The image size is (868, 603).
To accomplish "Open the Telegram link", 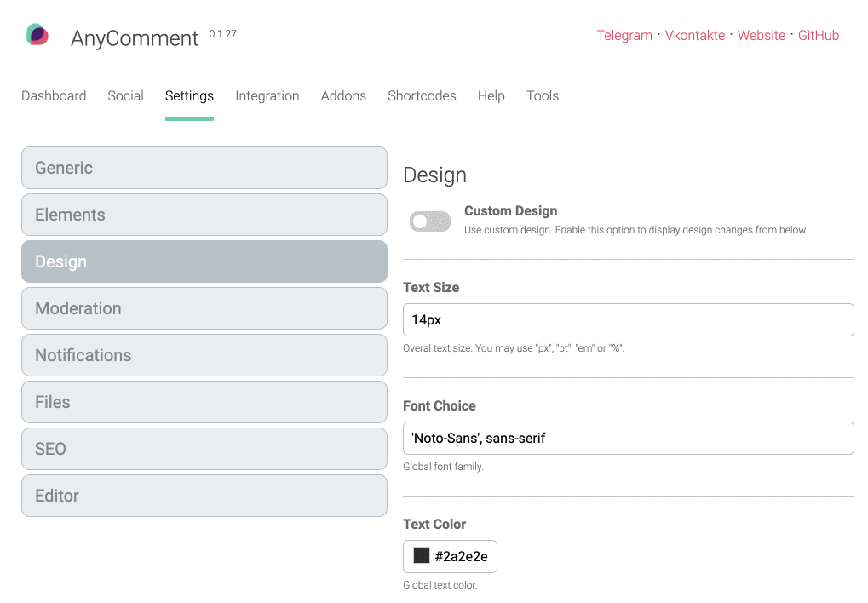I will (624, 35).
